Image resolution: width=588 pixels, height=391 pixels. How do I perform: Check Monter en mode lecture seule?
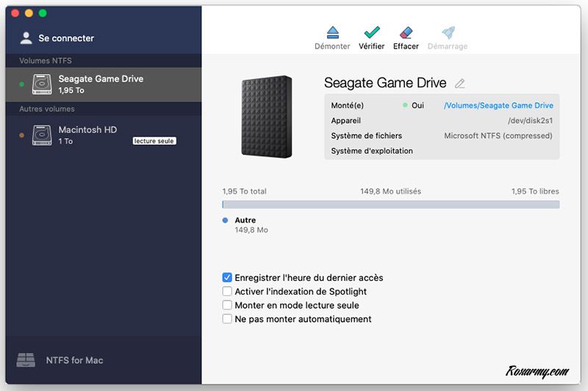[x=227, y=305]
